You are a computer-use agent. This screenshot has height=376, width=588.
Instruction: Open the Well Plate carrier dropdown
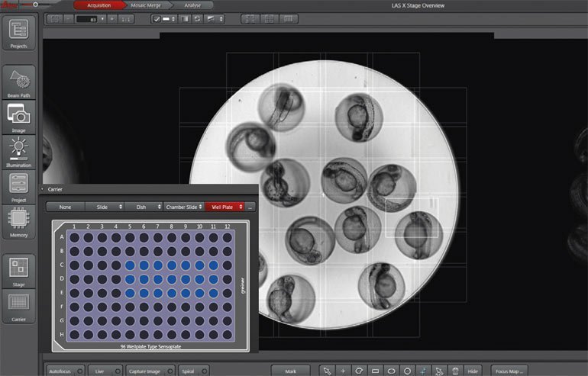coord(224,206)
